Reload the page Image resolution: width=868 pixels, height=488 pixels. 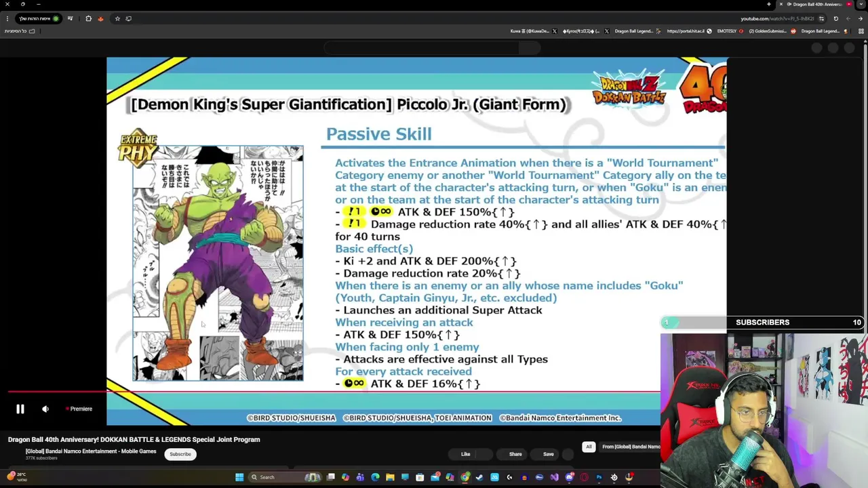pyautogui.click(x=835, y=18)
